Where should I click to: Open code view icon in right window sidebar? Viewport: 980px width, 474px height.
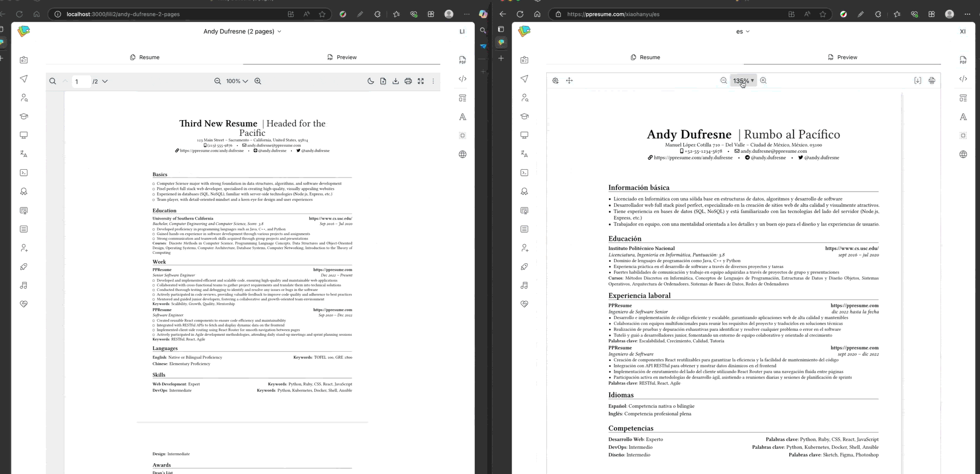tap(963, 79)
